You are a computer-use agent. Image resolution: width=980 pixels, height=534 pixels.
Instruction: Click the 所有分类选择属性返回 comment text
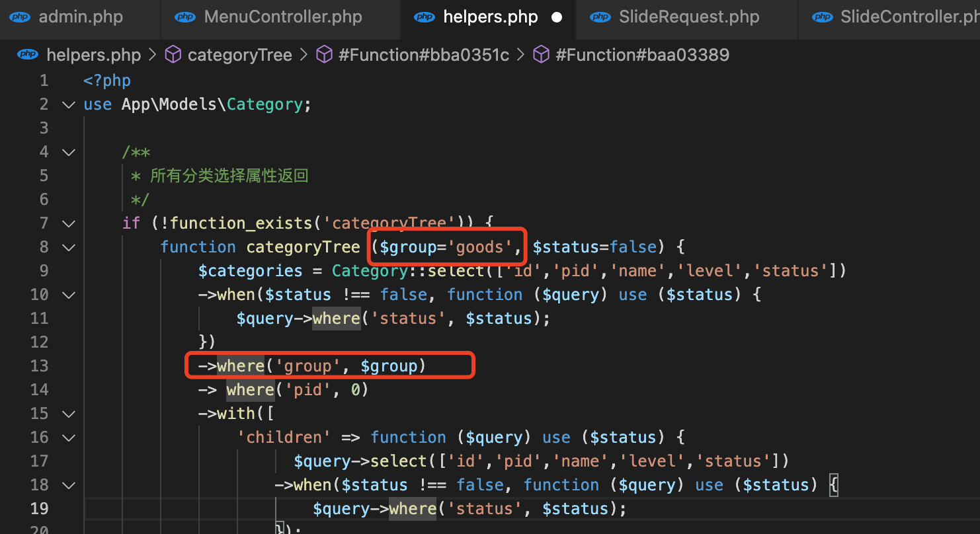(229, 176)
